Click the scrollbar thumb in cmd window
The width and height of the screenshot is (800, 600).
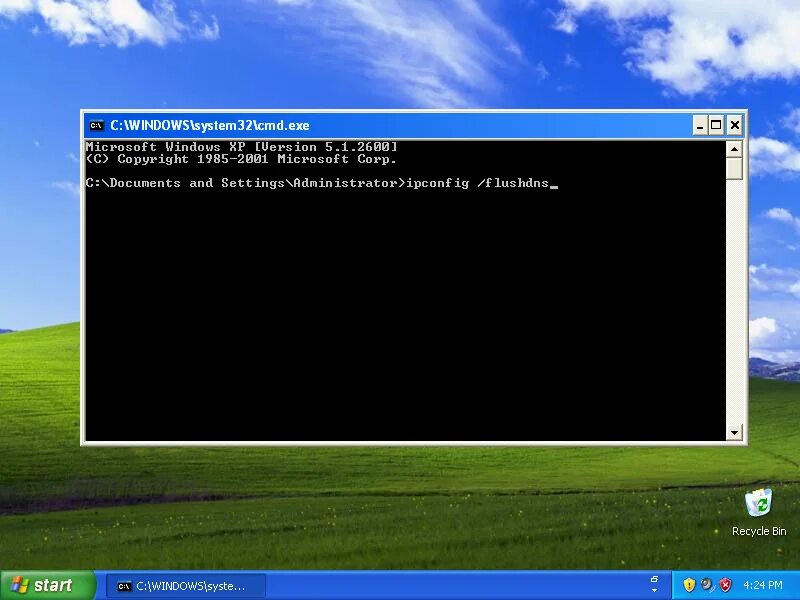coord(734,168)
